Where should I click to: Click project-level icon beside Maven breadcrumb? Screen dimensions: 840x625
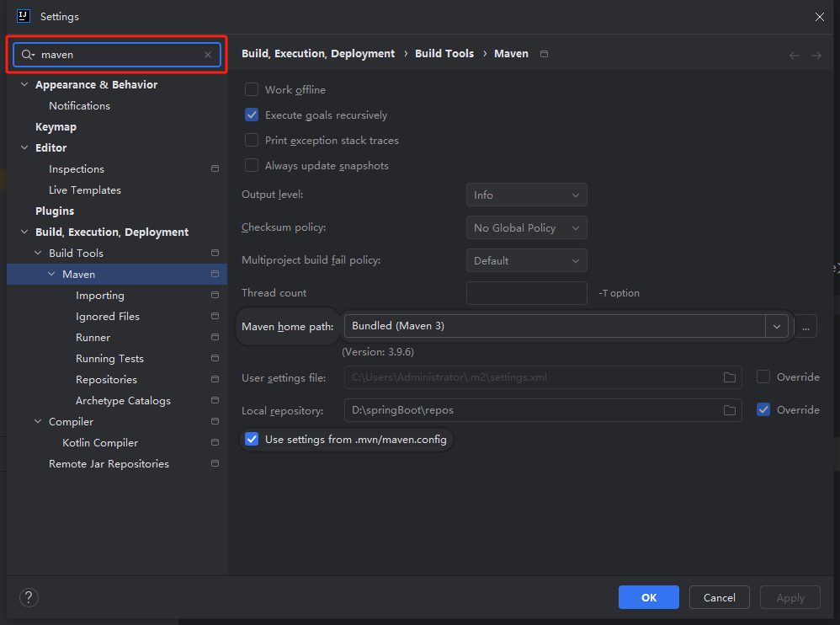[544, 54]
